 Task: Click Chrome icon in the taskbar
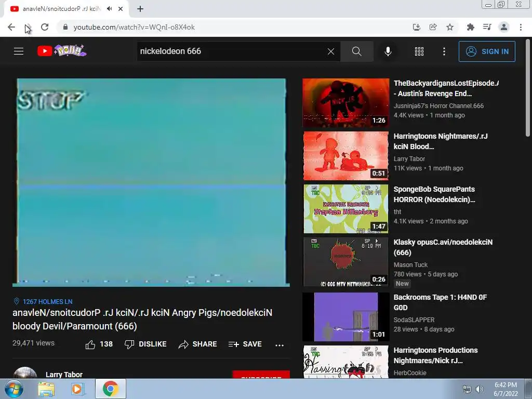pyautogui.click(x=110, y=389)
